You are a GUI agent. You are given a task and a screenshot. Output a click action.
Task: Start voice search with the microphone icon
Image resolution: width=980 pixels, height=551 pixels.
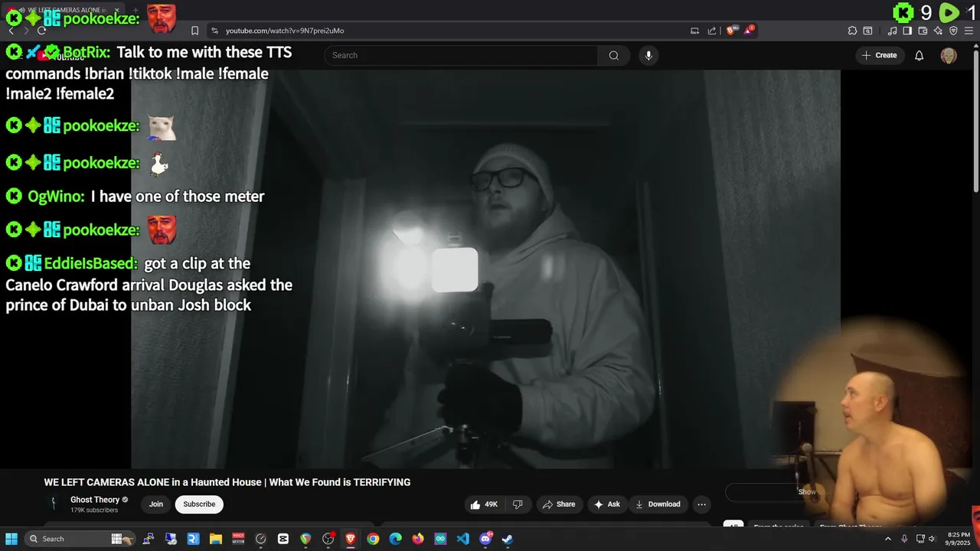pos(648,55)
